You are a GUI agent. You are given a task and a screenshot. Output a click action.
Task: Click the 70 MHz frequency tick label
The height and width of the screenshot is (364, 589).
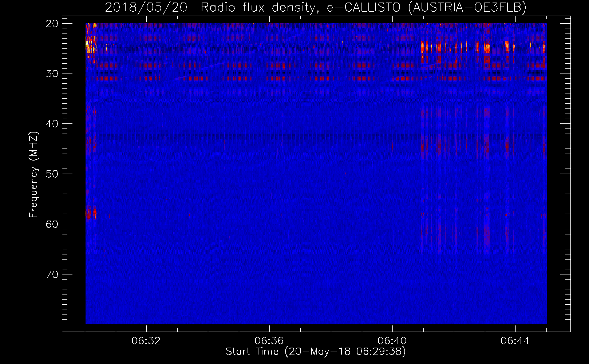[x=52, y=274]
